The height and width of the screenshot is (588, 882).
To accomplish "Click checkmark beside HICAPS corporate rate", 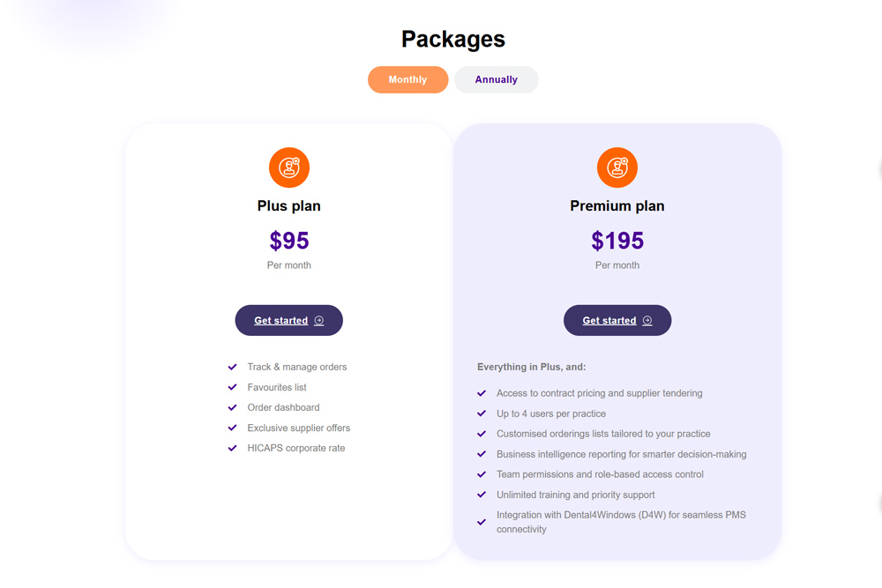I will 233,448.
